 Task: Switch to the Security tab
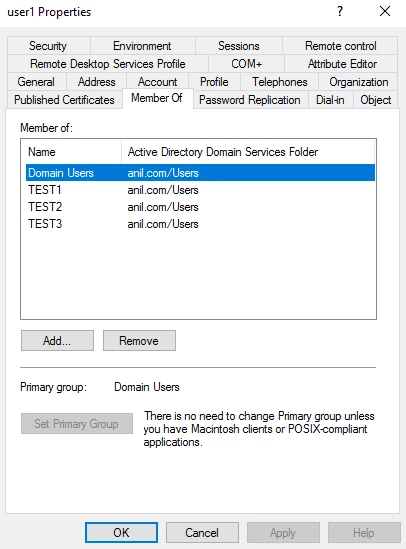tap(48, 46)
